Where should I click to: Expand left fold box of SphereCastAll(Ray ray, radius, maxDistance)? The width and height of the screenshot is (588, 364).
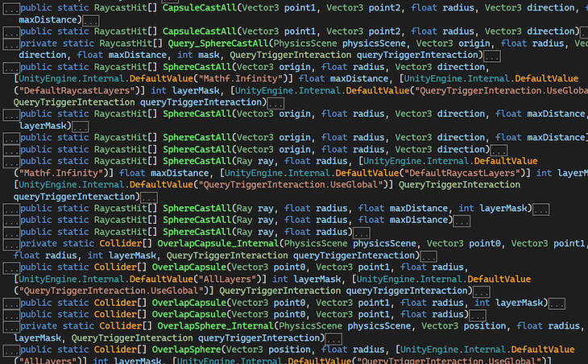(x=11, y=221)
